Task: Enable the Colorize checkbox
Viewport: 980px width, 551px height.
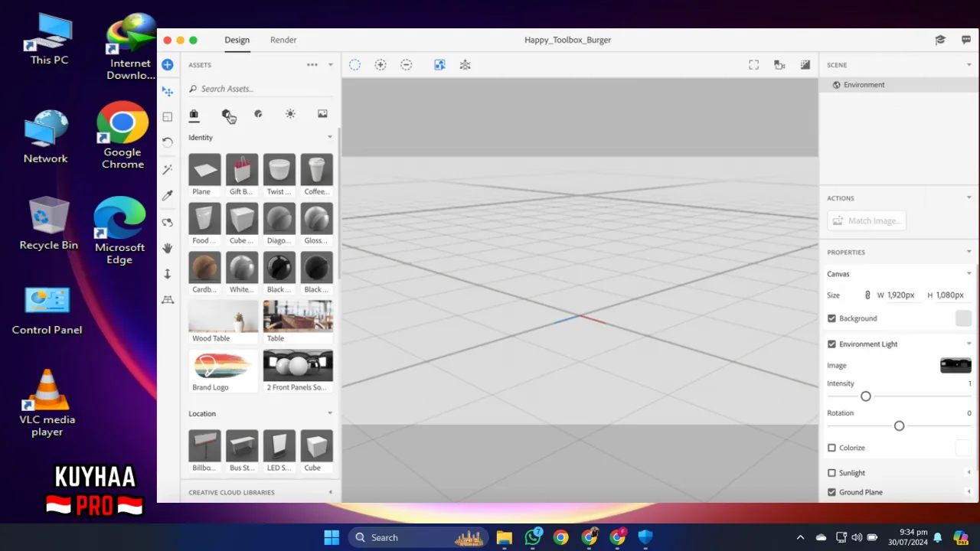Action: 831,448
